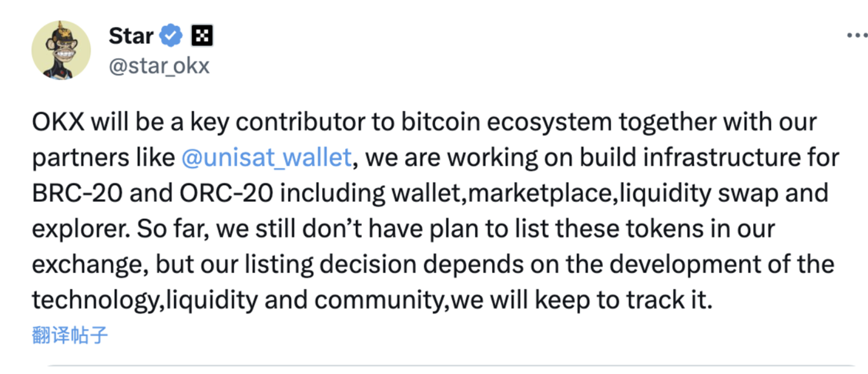Click the word ecosystem in the tweet

pyautogui.click(x=549, y=122)
